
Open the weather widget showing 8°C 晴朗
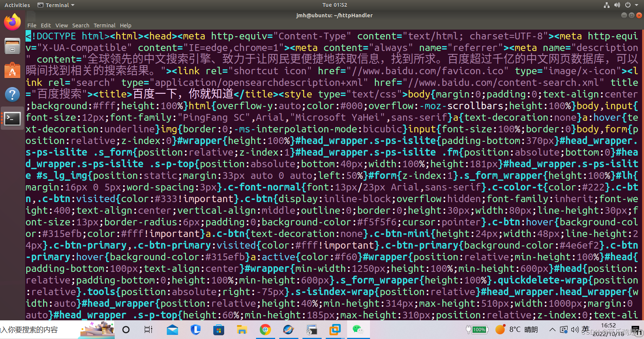click(517, 330)
